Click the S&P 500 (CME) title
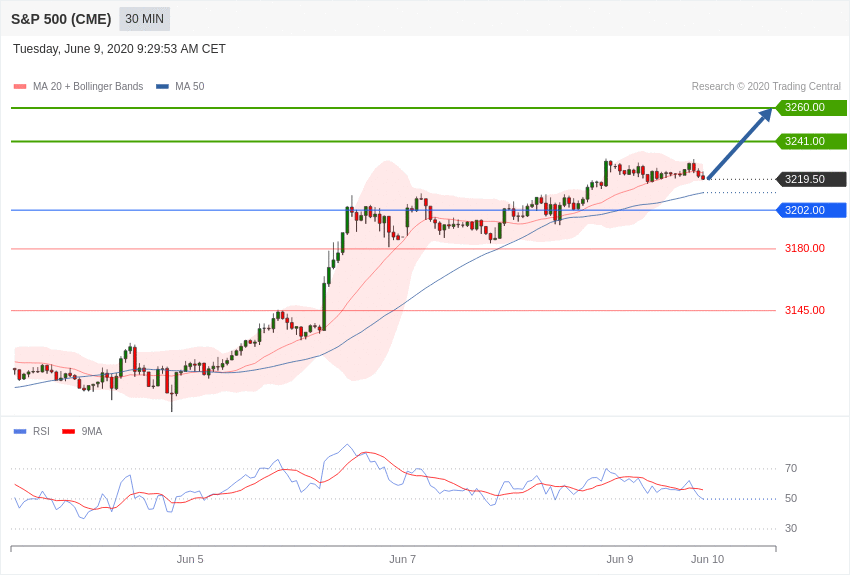This screenshot has width=850, height=576. coord(61,19)
